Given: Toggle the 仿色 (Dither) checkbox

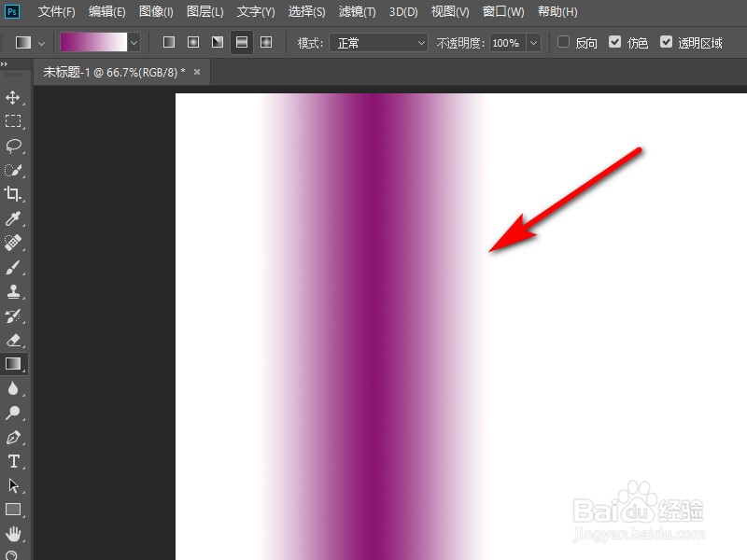Looking at the screenshot, I should [614, 42].
